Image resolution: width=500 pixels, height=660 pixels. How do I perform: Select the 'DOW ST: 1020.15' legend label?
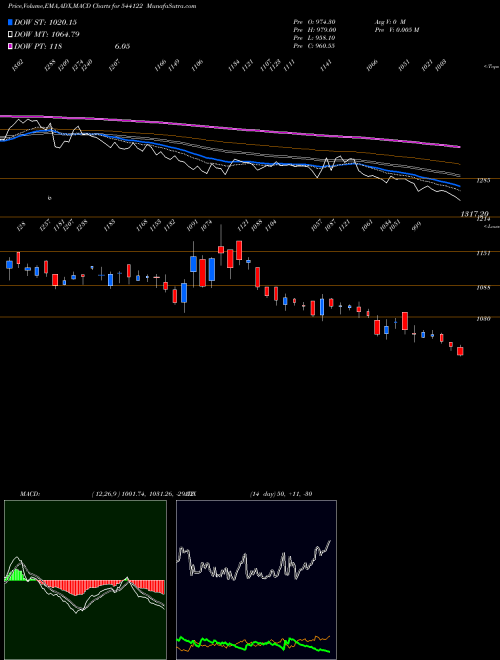[x=45, y=22]
